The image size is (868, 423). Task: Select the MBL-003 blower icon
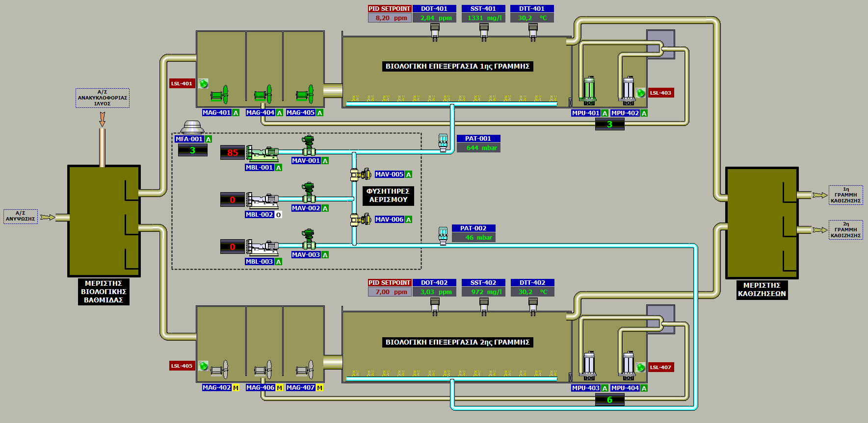(262, 247)
